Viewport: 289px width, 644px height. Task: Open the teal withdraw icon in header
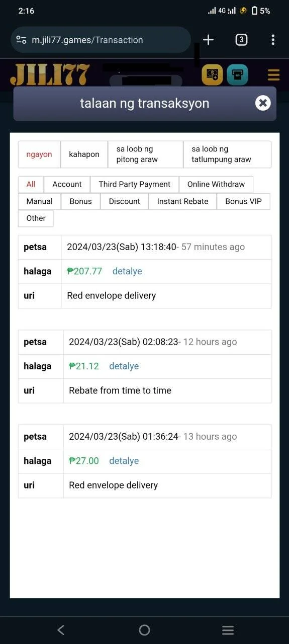(237, 75)
